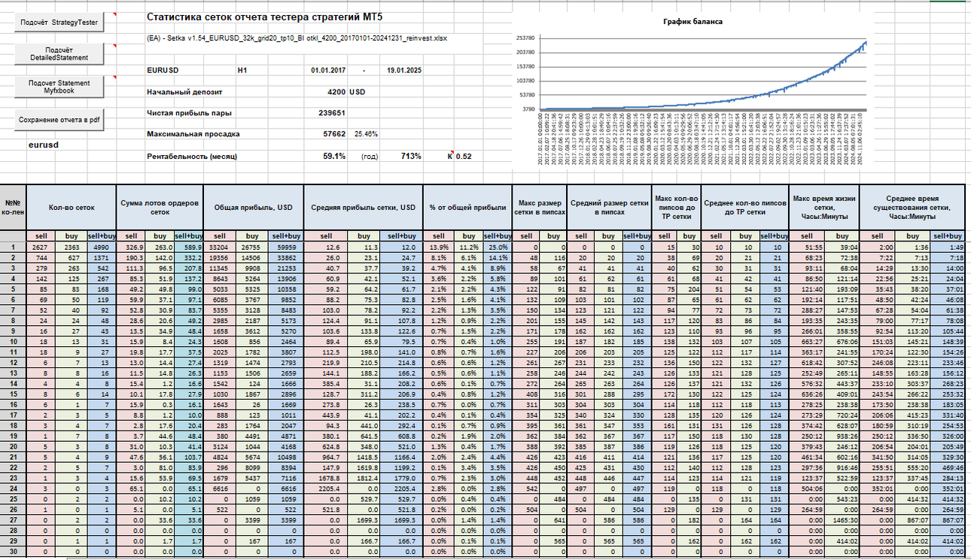The image size is (971, 560).
Task: Select the Рентабельность (месяц) label
Action: [192, 156]
